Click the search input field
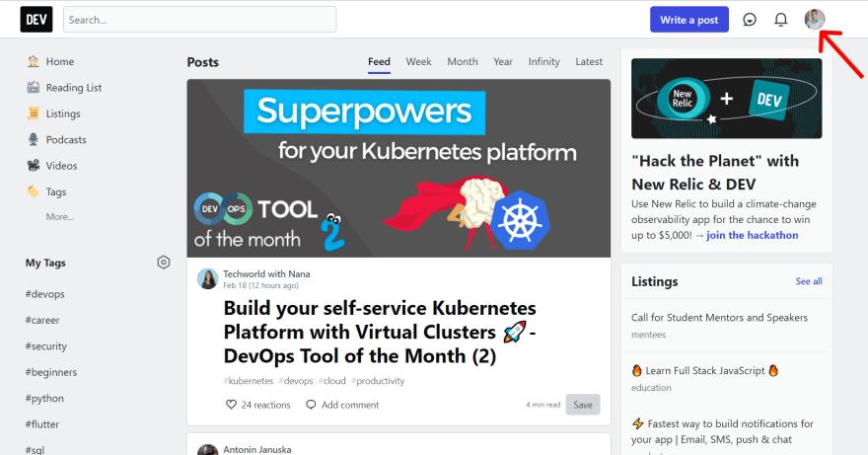 199,20
